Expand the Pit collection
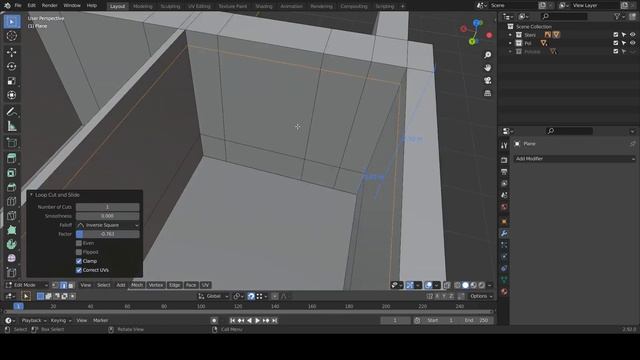This screenshot has height=360, width=640. tap(510, 43)
